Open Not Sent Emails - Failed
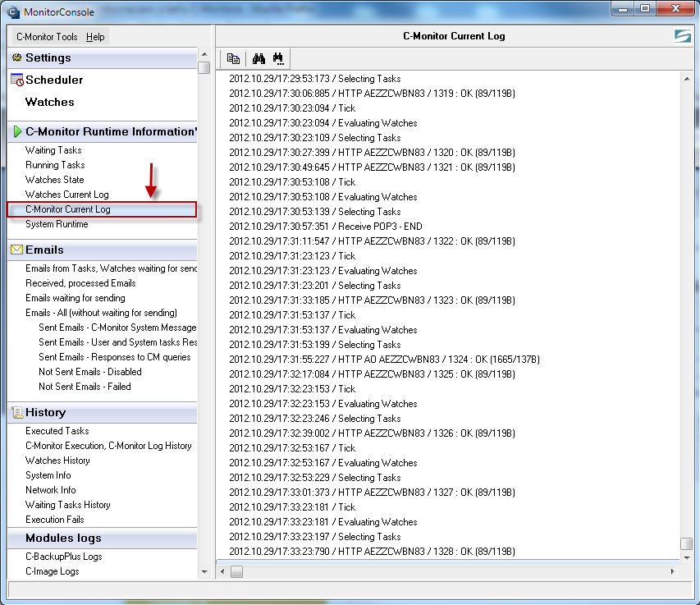The width and height of the screenshot is (700, 605). (85, 386)
